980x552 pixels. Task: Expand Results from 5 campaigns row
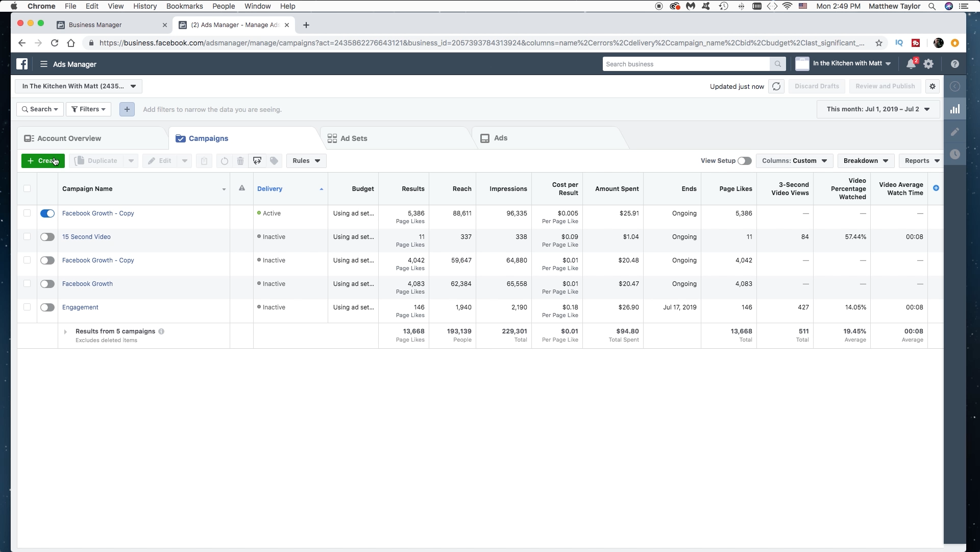click(65, 332)
